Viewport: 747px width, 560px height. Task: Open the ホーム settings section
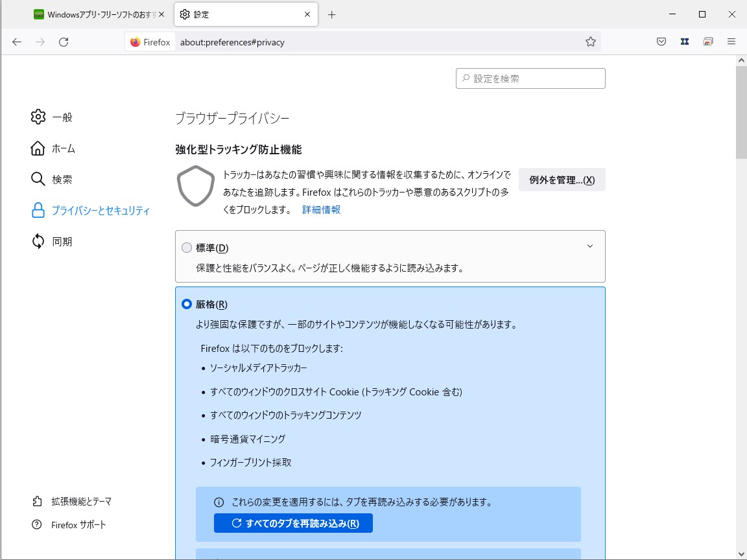(64, 148)
